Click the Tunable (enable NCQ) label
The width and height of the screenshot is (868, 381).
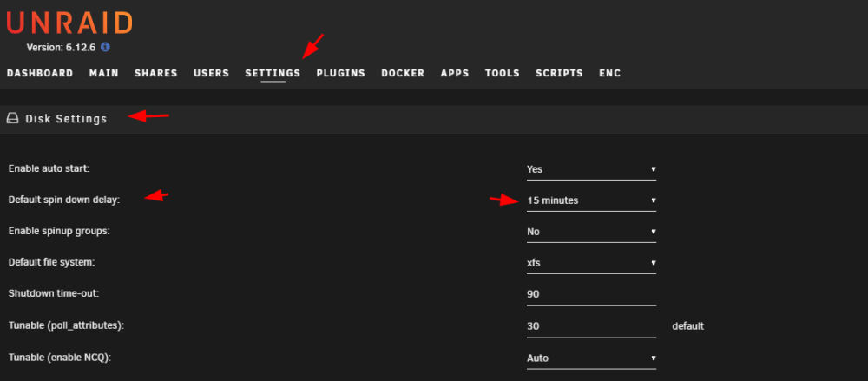pos(60,358)
